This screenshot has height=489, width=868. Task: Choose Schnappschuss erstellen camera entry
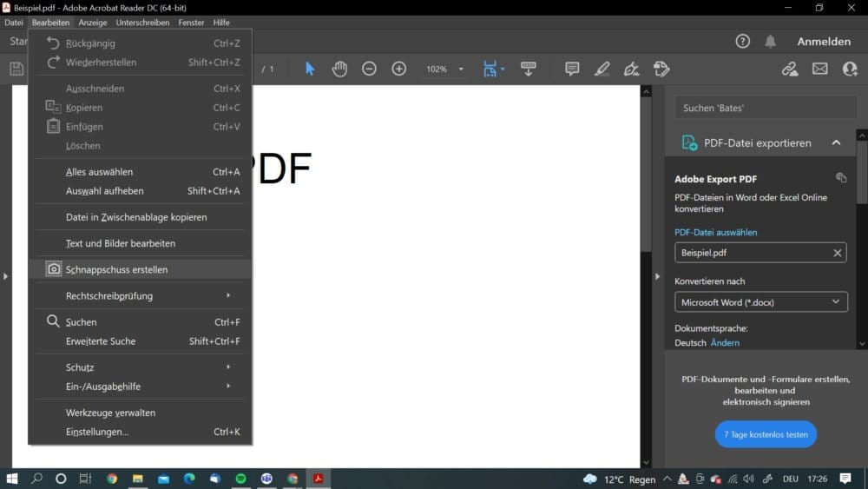[140, 270]
